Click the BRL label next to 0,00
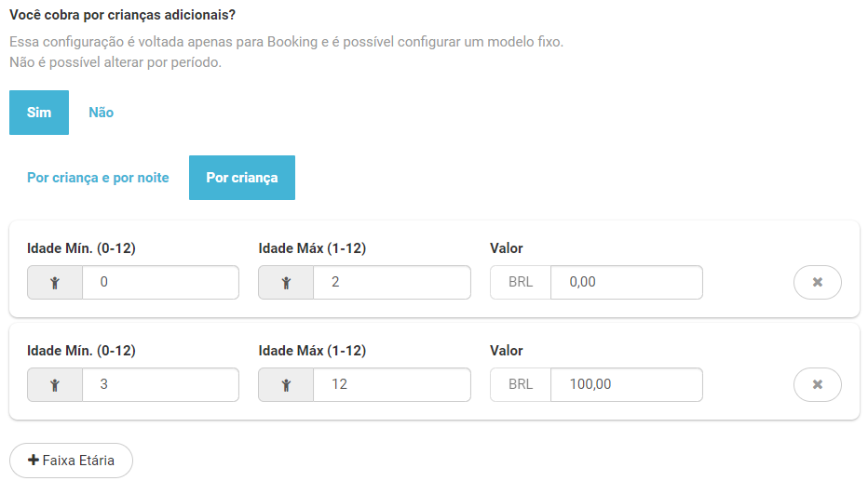Screen dimensions: 868x481 point(521,283)
